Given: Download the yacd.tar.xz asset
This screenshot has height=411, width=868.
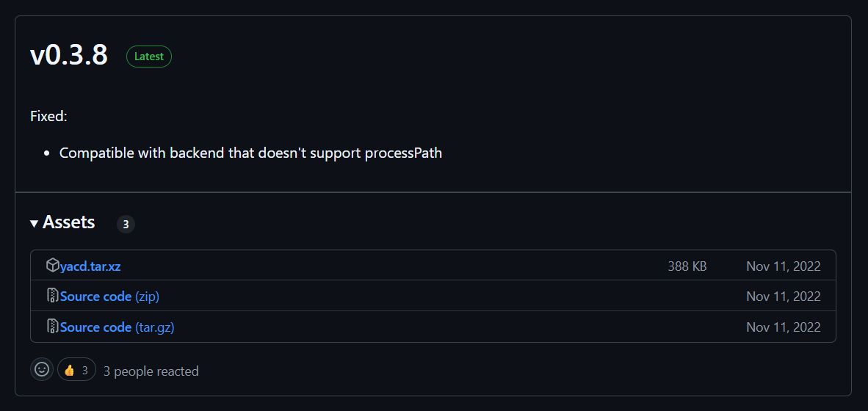Looking at the screenshot, I should [90, 266].
